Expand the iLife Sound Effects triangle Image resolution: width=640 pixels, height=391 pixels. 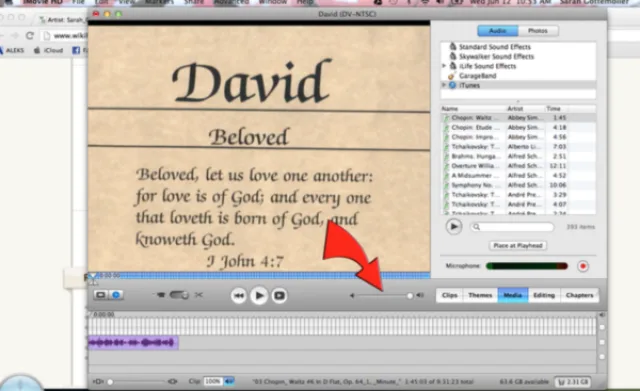coord(444,66)
